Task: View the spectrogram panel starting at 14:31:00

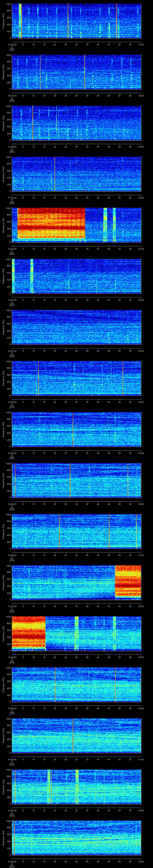Action: (76, 787)
